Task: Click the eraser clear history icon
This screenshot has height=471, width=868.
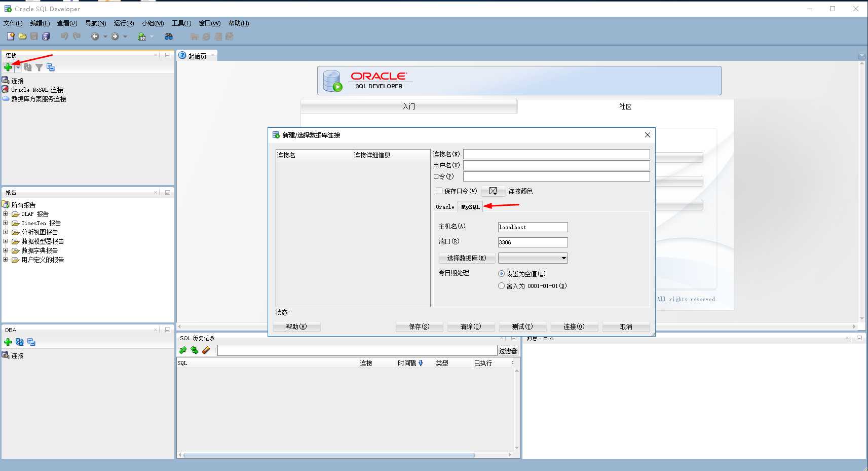Action: 206,350
